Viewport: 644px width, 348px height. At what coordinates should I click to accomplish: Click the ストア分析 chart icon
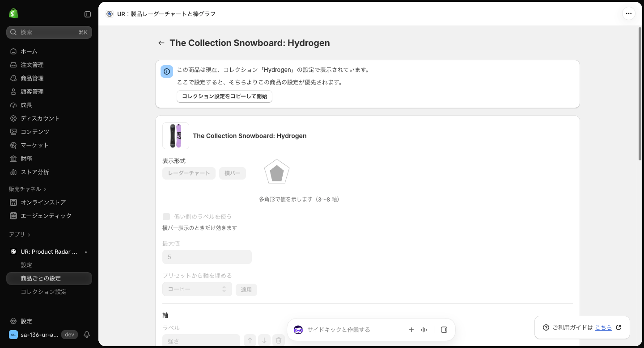(13, 172)
